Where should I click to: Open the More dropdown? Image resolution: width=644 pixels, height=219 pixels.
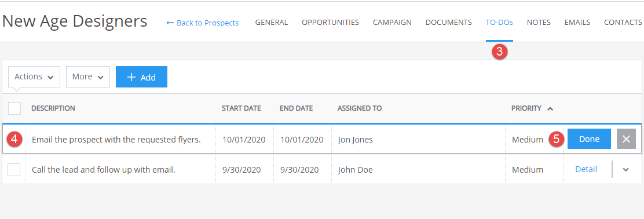click(88, 77)
